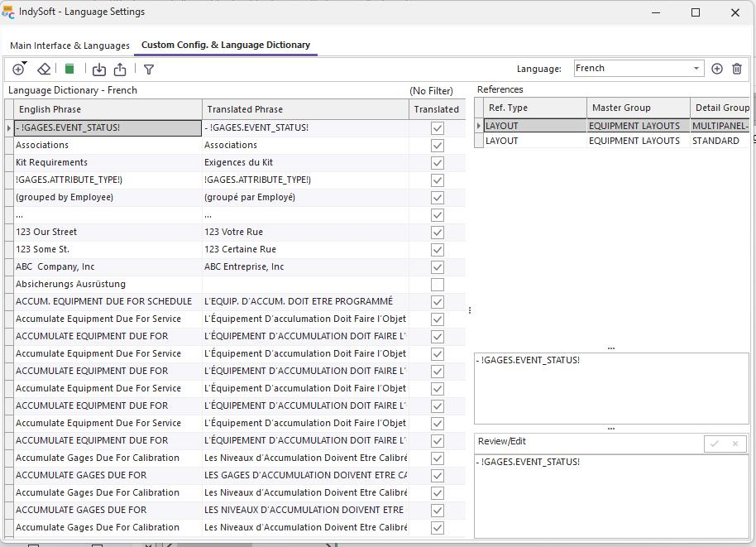Click the Master Group column header
Screen dimensions: 756x547
coord(638,108)
